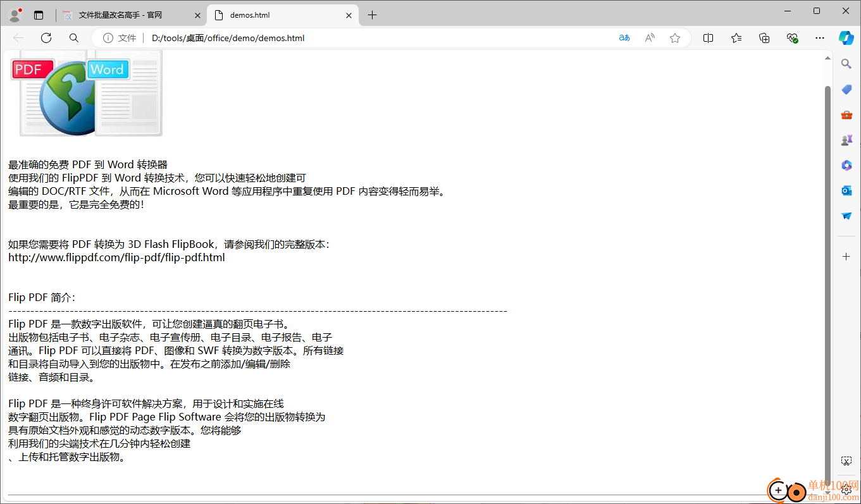Open sidebar Games chess icon
Viewport: 861px width, 504px height.
(x=846, y=140)
